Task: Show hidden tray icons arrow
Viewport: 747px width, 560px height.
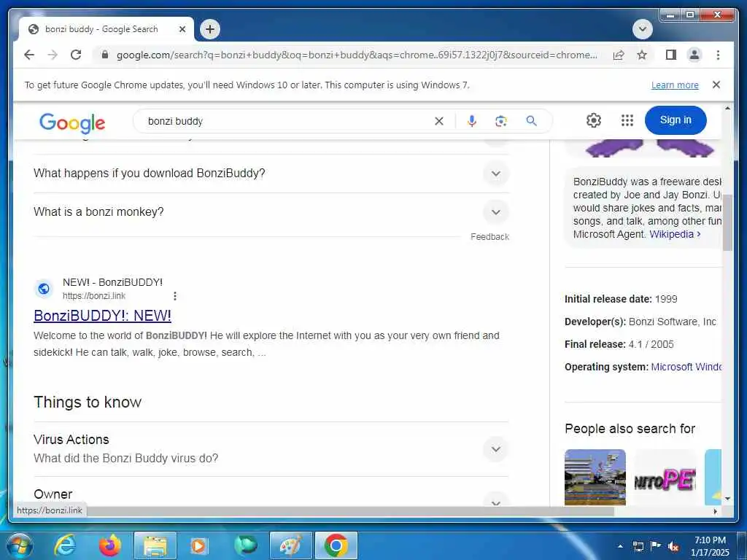Action: tap(620, 546)
